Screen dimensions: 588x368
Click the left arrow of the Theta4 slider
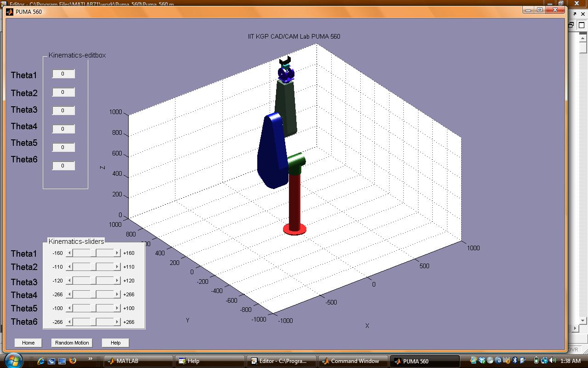[69, 294]
